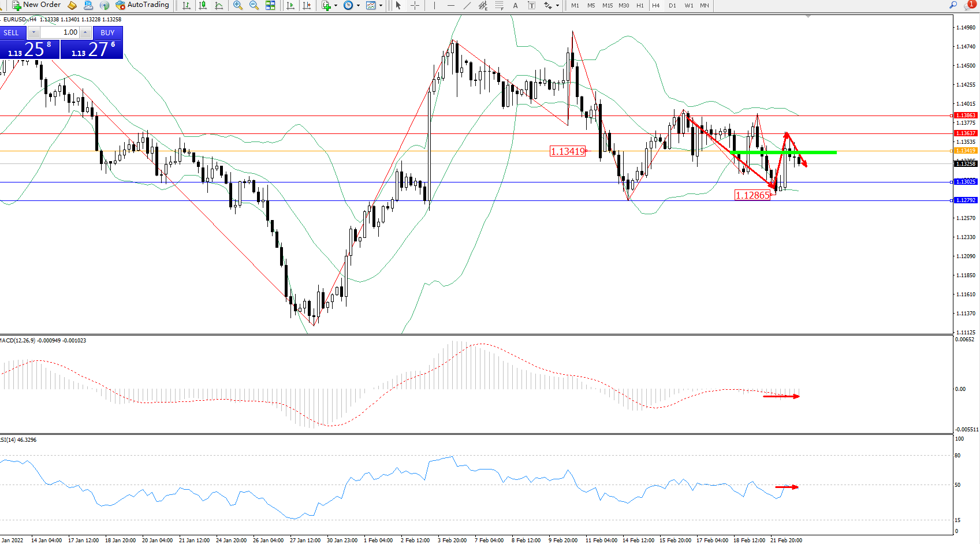Switch to the M15 timeframe
The width and height of the screenshot is (980, 544).
click(608, 5)
